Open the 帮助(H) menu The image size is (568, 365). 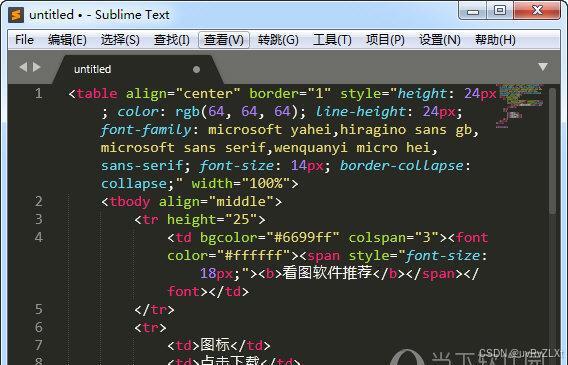tap(495, 39)
